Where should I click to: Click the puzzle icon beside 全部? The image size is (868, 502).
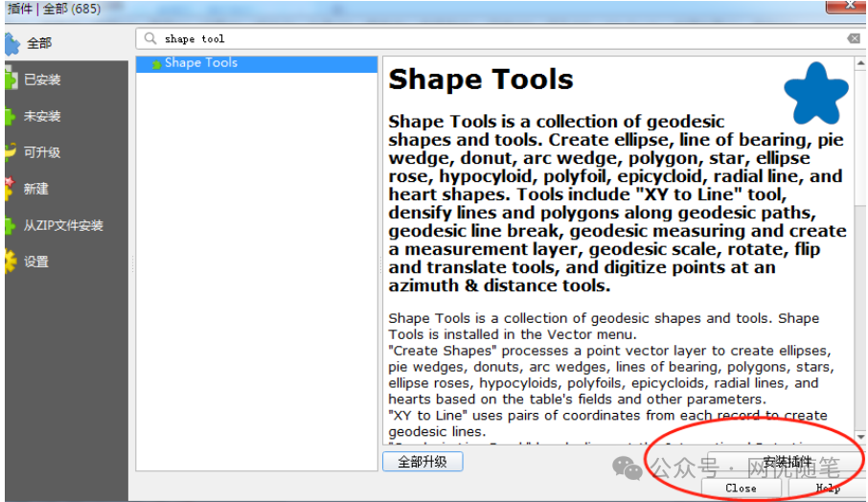click(11, 44)
